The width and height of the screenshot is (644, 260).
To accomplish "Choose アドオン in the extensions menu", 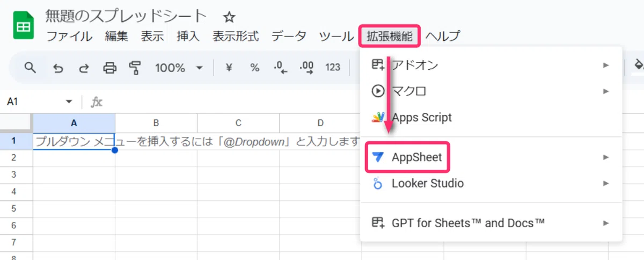I will (491, 65).
